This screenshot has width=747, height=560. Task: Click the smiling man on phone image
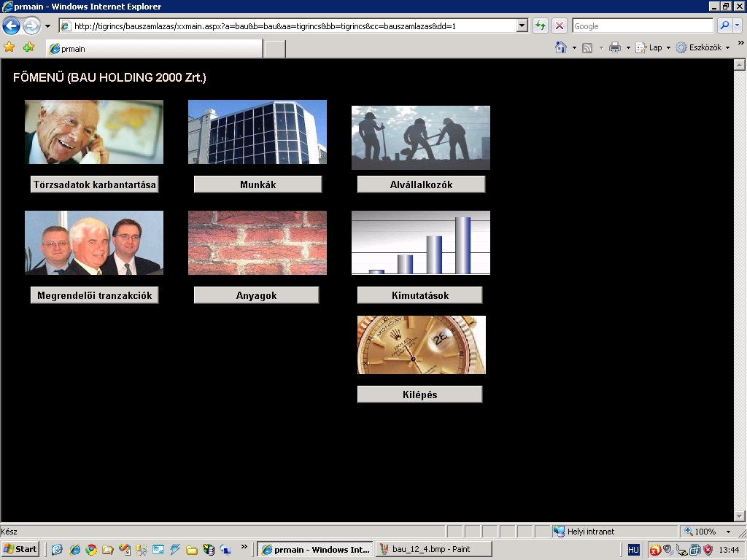(x=94, y=132)
